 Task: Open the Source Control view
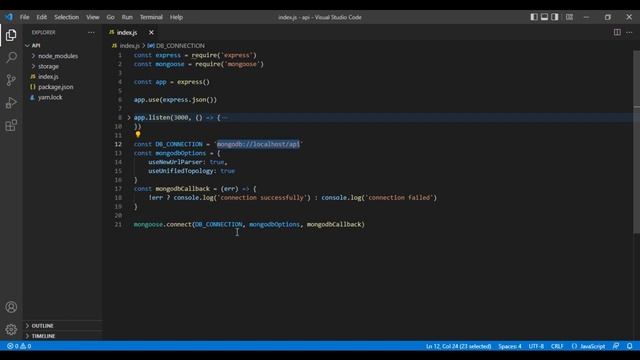click(11, 80)
